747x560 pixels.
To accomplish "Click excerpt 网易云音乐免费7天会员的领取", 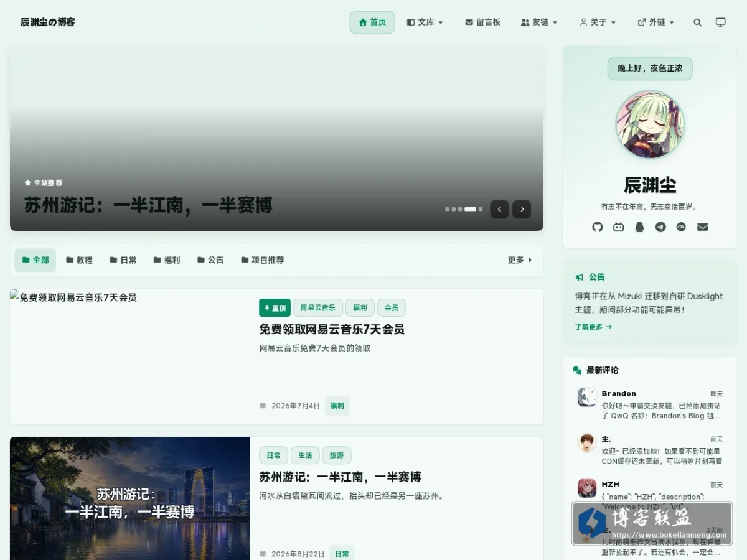I will [x=315, y=348].
